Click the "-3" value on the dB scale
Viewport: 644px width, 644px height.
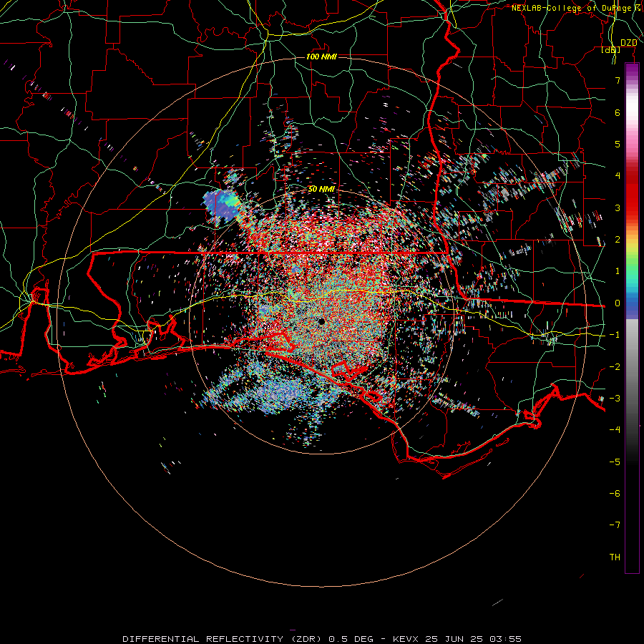[615, 399]
